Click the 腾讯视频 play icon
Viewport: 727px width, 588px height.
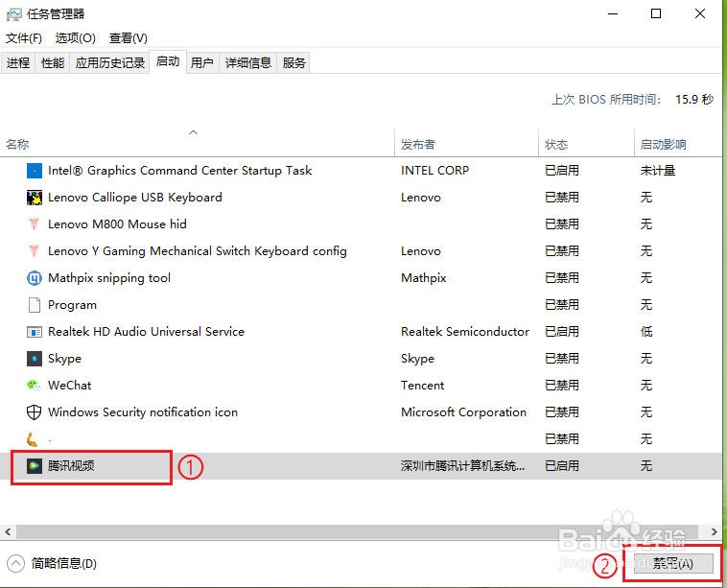tap(35, 466)
